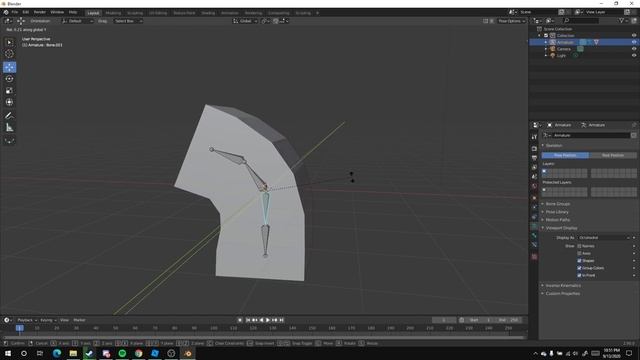Open the Keying popover in timeline
Image resolution: width=640 pixels, height=360 pixels.
(x=48, y=320)
